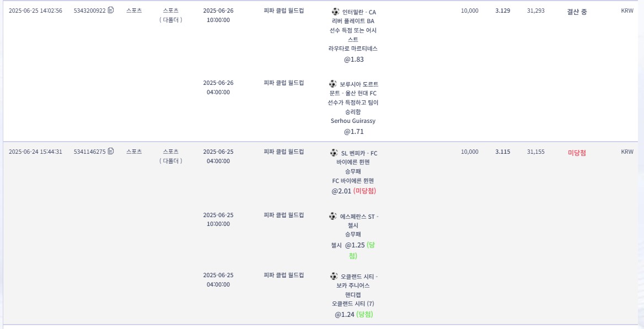Select bet number 5343200922
Image resolution: width=644 pixels, height=329 pixels.
click(x=89, y=10)
